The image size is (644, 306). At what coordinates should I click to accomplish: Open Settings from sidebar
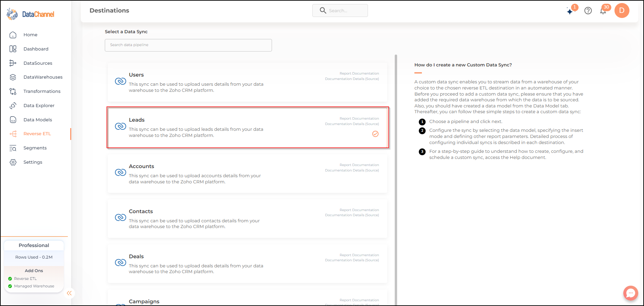point(33,162)
